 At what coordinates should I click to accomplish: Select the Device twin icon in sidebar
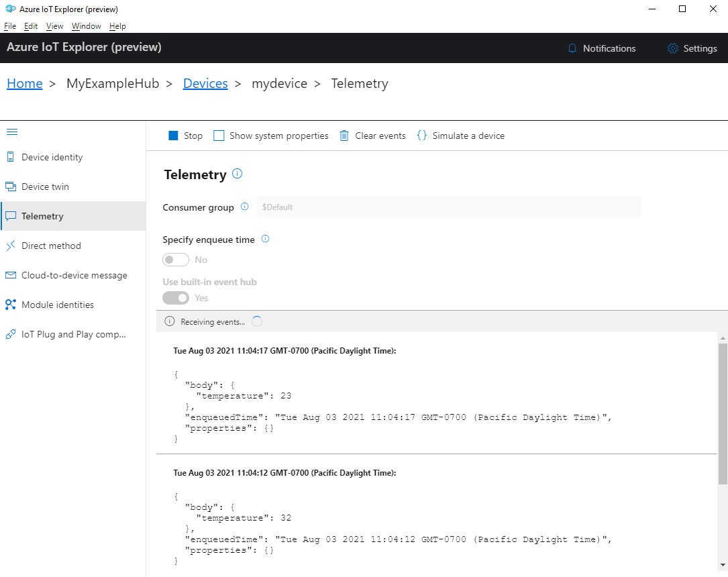coord(11,186)
